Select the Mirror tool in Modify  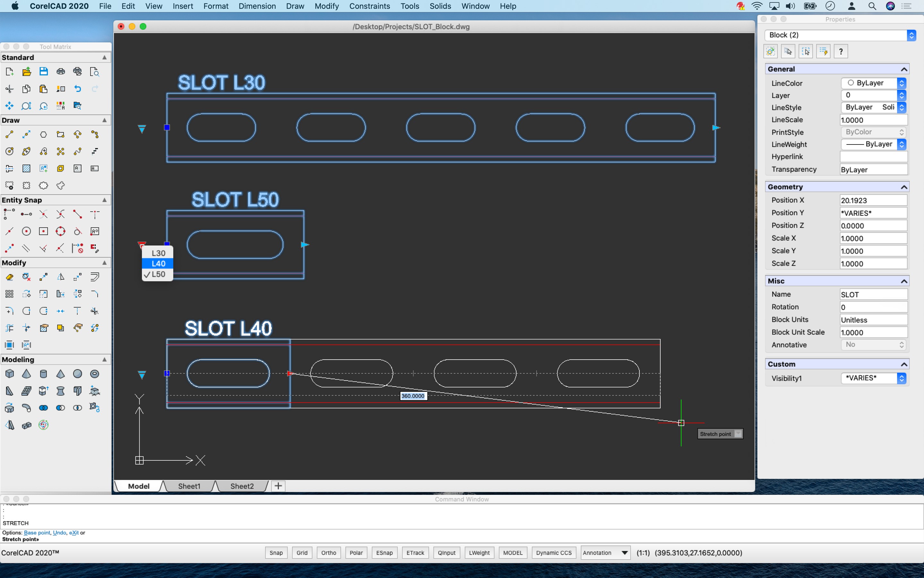pyautogui.click(x=60, y=277)
